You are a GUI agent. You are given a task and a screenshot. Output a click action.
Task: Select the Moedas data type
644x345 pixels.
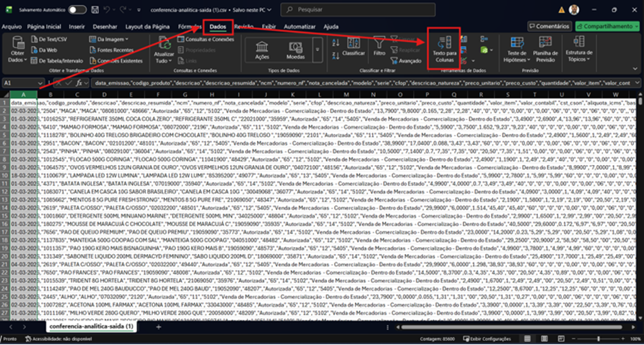pyautogui.click(x=295, y=50)
